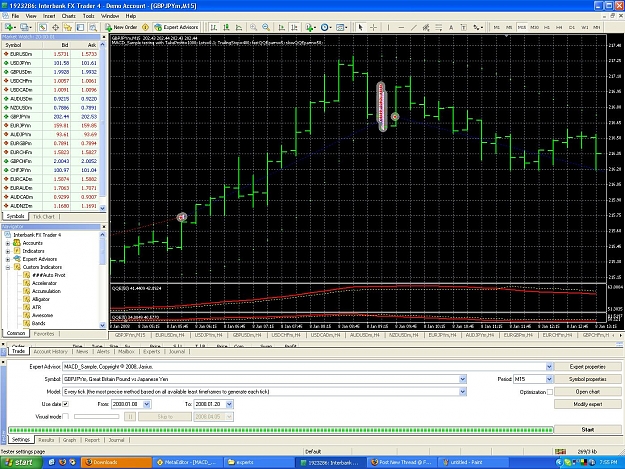Image resolution: width=625 pixels, height=469 pixels.
Task: Select the Text Label tool
Action: (x=464, y=27)
